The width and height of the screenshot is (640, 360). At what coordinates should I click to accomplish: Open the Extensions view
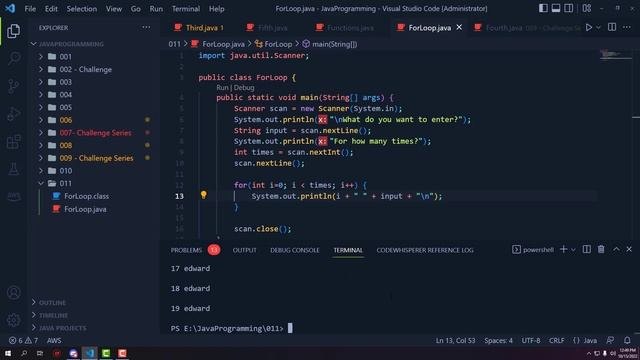13,142
